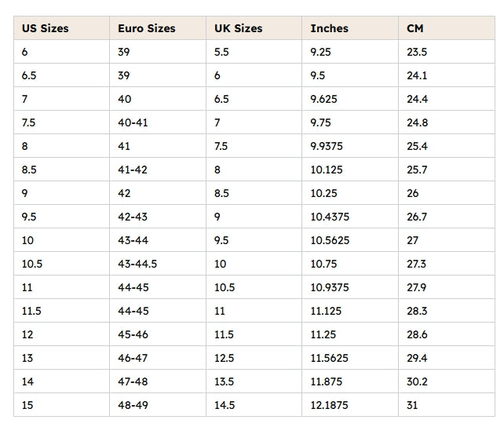The image size is (504, 427).
Task: Click Euro size 40 cell
Action: pos(158,99)
